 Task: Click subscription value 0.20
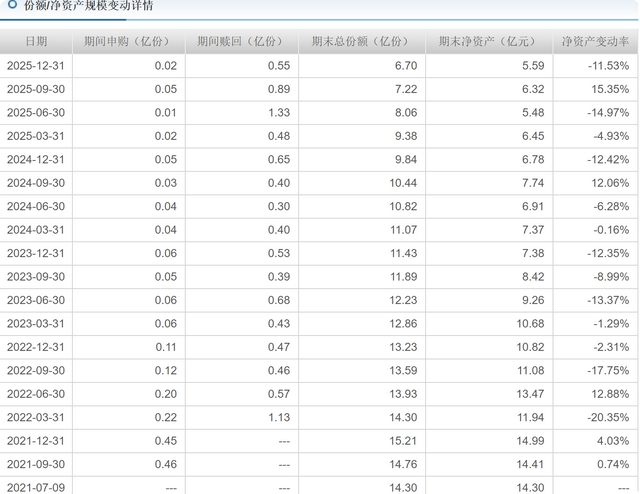point(166,394)
